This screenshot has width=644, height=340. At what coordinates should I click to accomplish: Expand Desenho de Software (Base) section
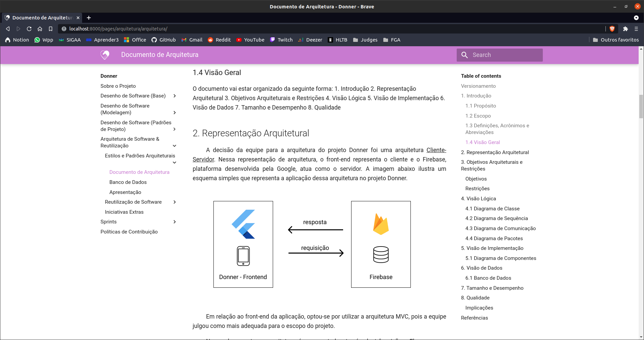(175, 96)
